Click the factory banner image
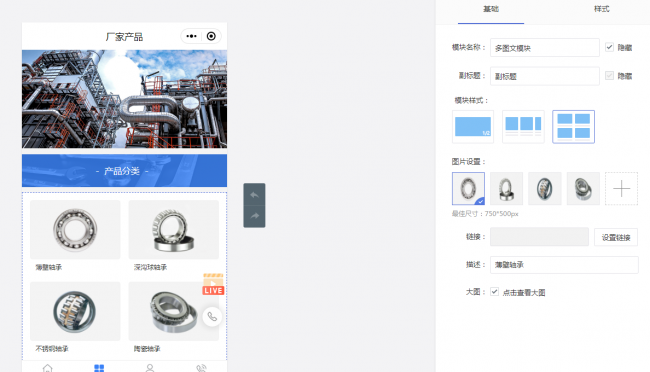This screenshot has height=372, width=650. [x=124, y=99]
